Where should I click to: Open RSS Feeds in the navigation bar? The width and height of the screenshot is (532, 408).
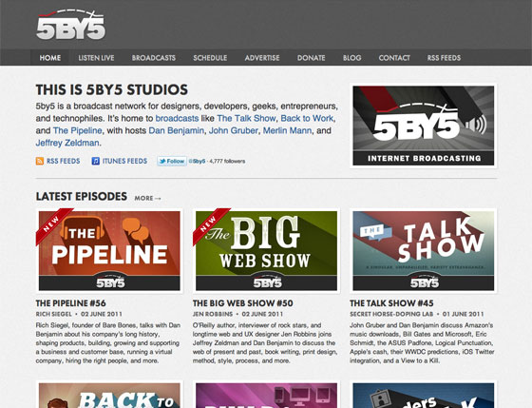(444, 58)
